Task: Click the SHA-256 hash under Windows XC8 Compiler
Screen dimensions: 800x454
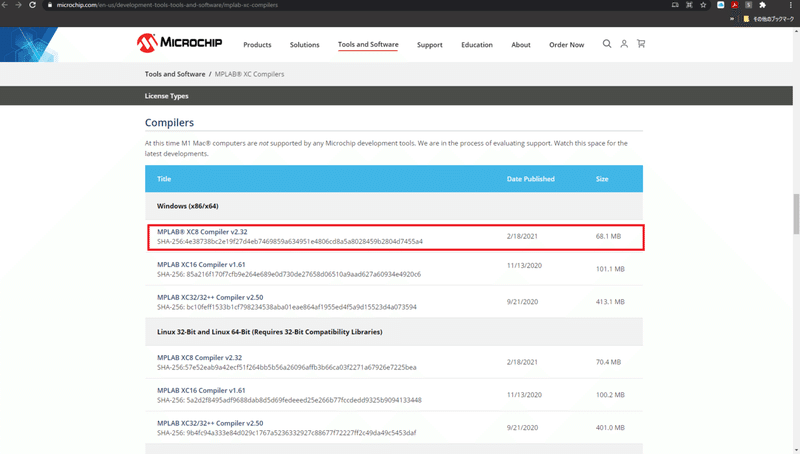Action: point(290,242)
